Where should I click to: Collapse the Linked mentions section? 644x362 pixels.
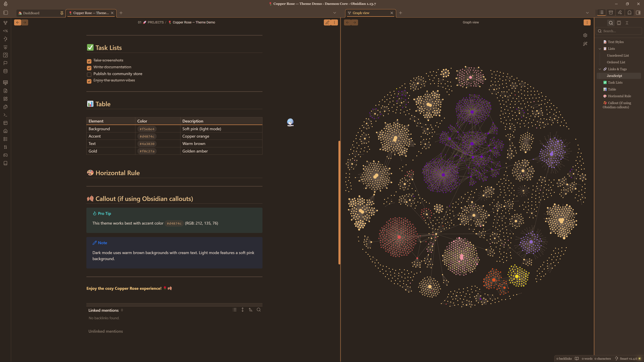(x=103, y=310)
